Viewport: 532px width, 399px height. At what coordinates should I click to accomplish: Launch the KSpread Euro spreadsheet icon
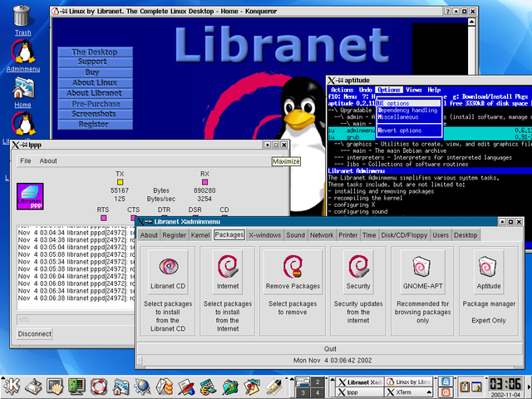point(208,387)
